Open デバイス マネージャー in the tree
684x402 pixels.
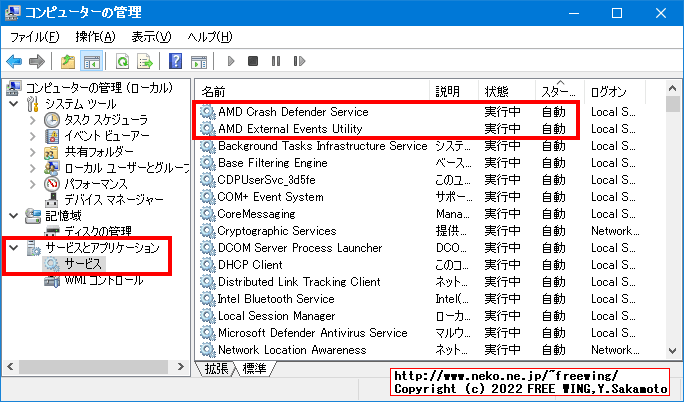[114, 200]
